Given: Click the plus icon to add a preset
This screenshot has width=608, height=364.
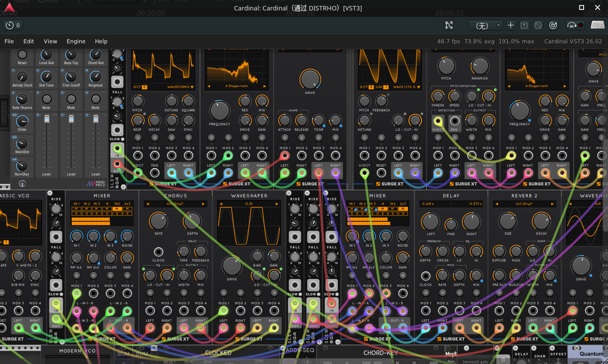Looking at the screenshot, I should (511, 25).
